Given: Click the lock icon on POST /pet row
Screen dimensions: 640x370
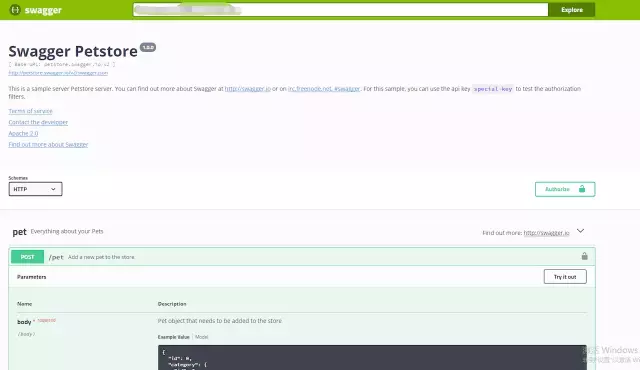Looking at the screenshot, I should click(584, 256).
